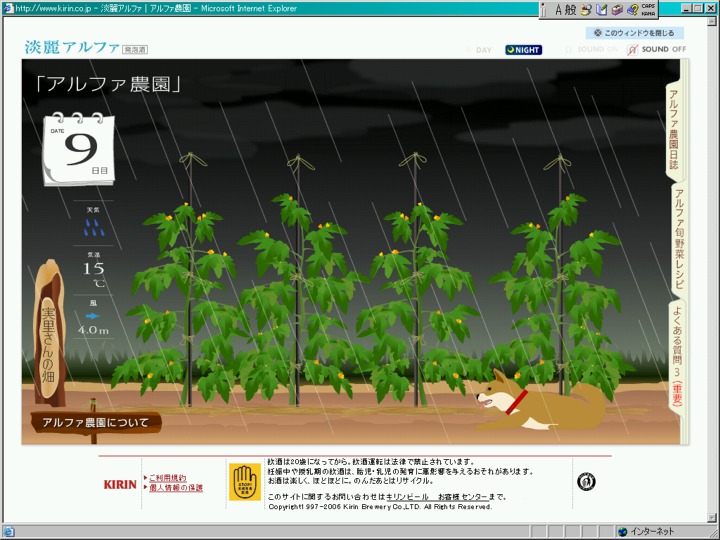This screenshot has height=540, width=720.
Task: Click the IE page icon in the title bar
Action: [x=8, y=8]
